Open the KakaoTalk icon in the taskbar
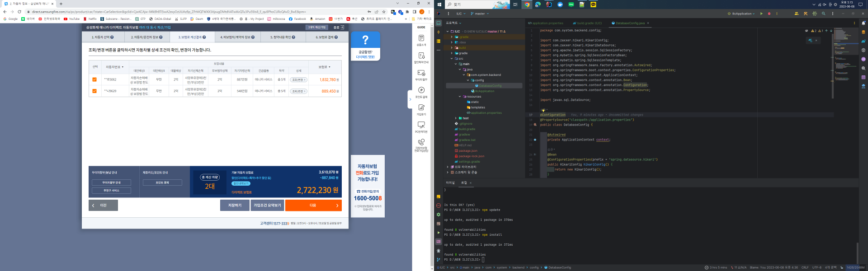The image size is (868, 271). point(593,5)
